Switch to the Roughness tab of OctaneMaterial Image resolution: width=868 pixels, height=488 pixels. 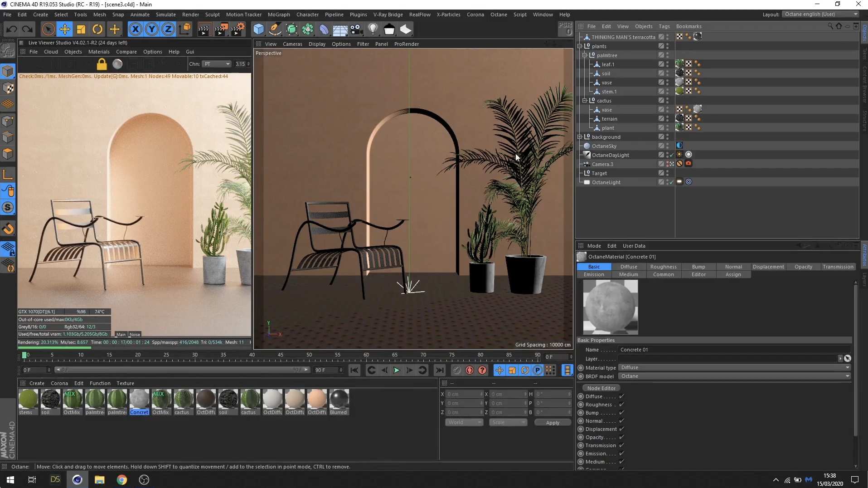tap(663, 267)
